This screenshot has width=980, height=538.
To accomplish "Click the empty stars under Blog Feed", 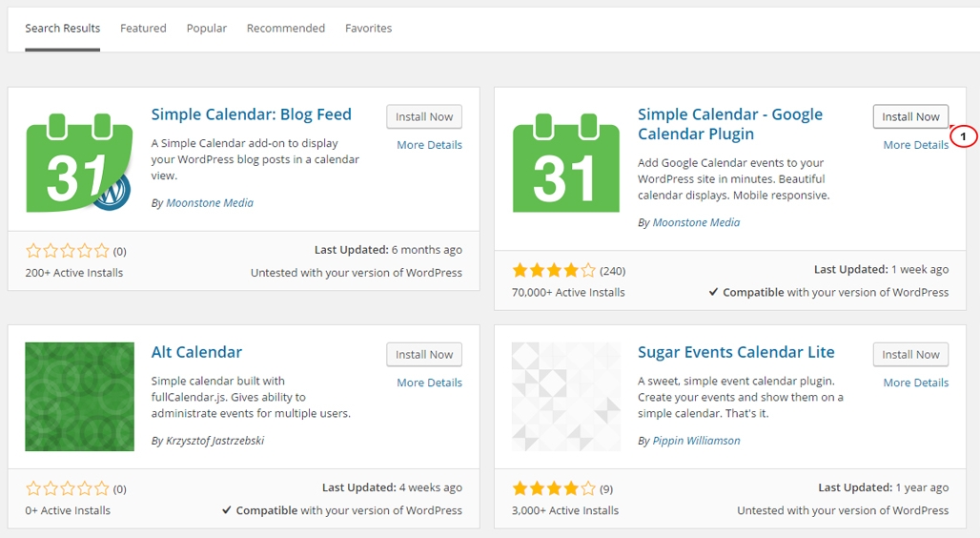I will (x=68, y=251).
